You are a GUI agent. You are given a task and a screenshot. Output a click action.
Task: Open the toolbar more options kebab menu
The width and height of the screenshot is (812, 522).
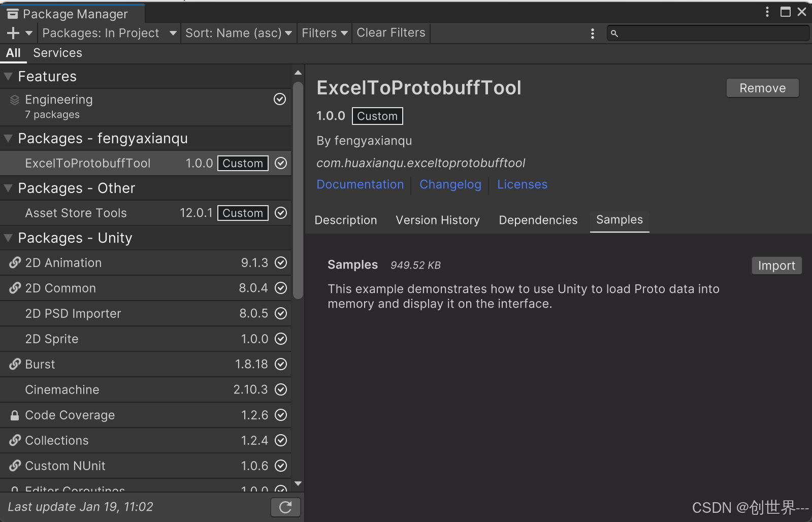click(x=592, y=34)
